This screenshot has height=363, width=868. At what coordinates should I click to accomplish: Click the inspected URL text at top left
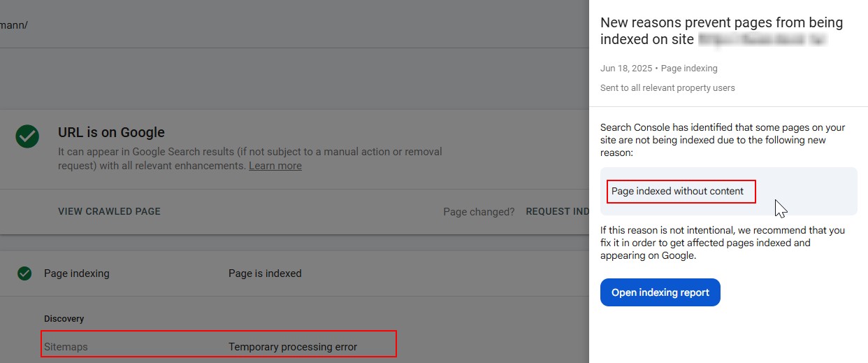tap(14, 25)
